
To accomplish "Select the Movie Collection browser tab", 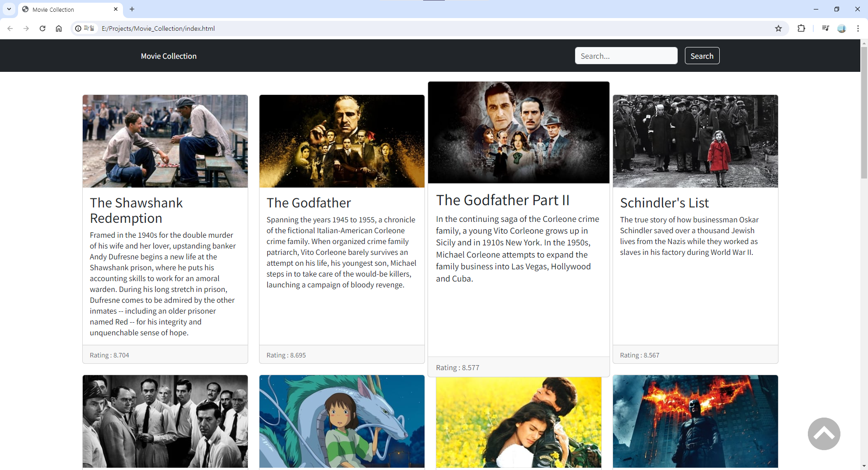I will coord(63,9).
